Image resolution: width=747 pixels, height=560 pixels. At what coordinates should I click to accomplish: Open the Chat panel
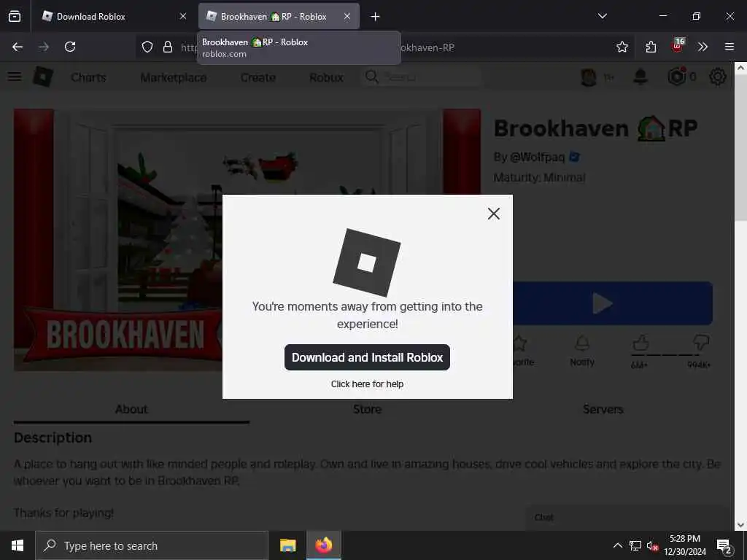[x=628, y=518]
